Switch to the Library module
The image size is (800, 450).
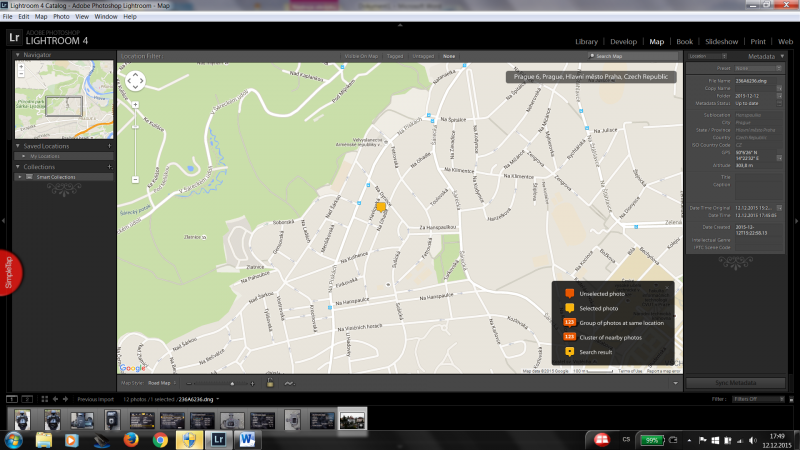(586, 42)
